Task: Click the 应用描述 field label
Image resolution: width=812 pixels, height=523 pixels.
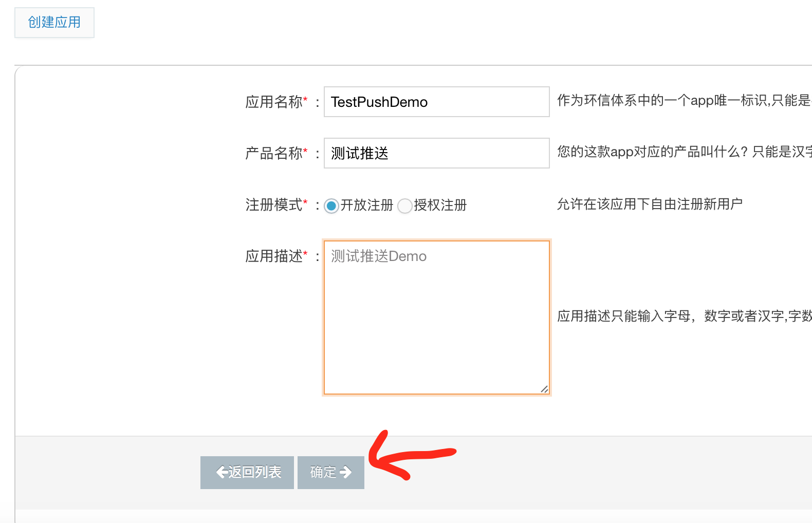Action: click(274, 256)
